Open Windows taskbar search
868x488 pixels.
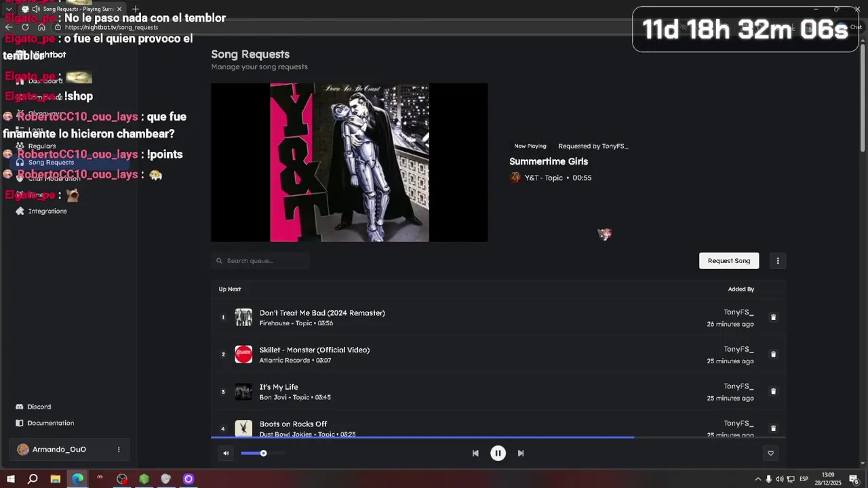tap(33, 479)
